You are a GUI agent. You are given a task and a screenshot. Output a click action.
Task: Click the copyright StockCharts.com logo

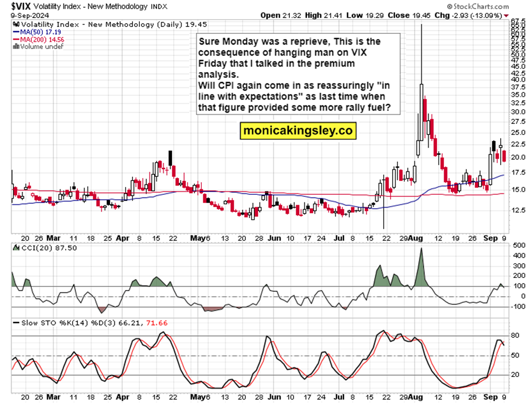[478, 6]
